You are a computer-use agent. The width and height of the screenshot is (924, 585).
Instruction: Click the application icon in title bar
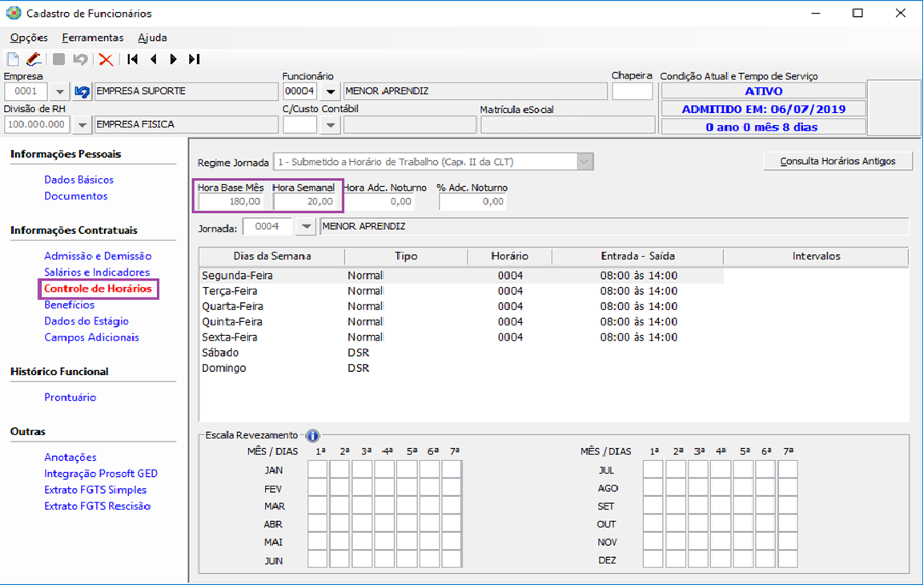pyautogui.click(x=13, y=13)
